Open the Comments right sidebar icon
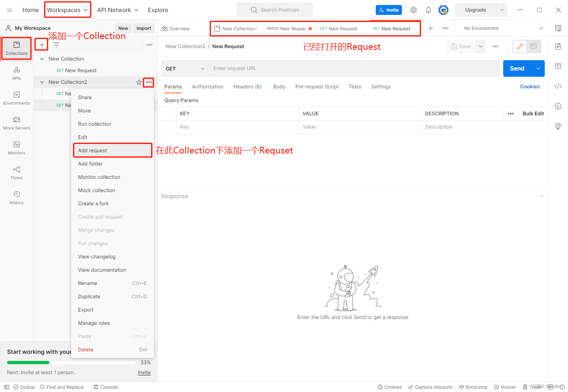Viewport: 568px width, 392px height. pos(558,66)
